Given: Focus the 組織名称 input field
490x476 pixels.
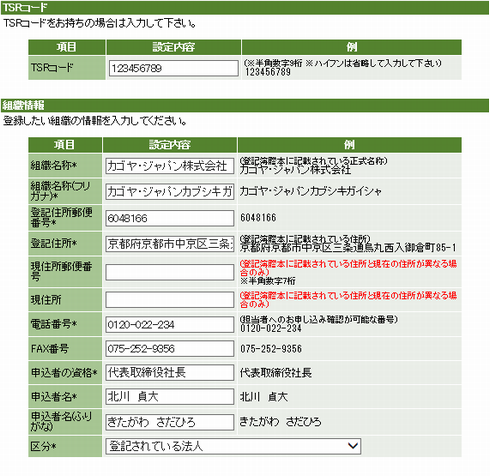Looking at the screenshot, I should pyautogui.click(x=170, y=166).
